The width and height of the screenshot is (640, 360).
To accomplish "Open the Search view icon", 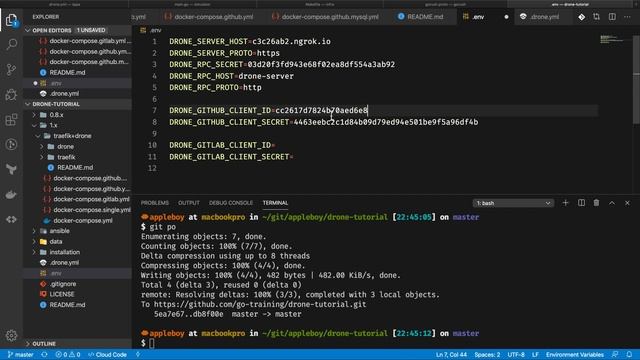I will pos(11,44).
